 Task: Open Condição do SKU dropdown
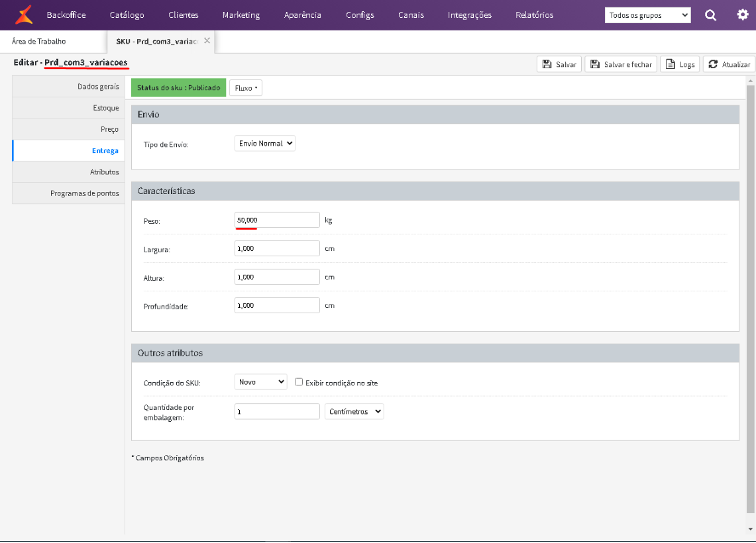point(261,382)
